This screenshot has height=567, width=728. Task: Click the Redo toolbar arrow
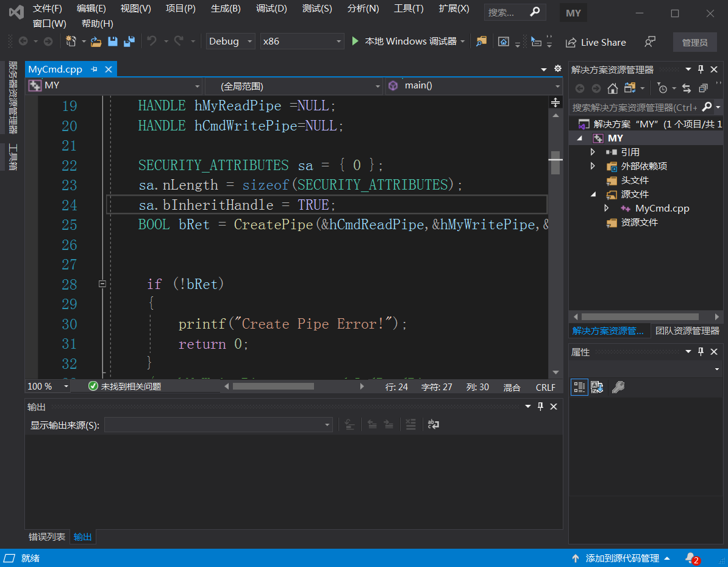(179, 41)
